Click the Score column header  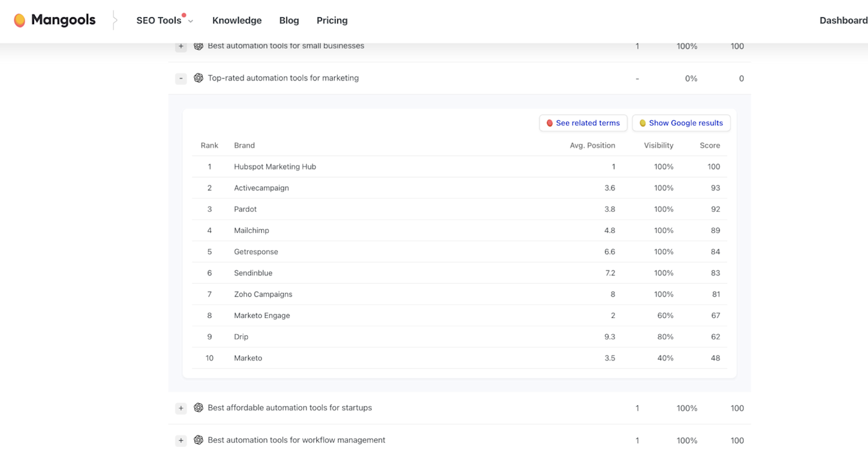(x=710, y=146)
